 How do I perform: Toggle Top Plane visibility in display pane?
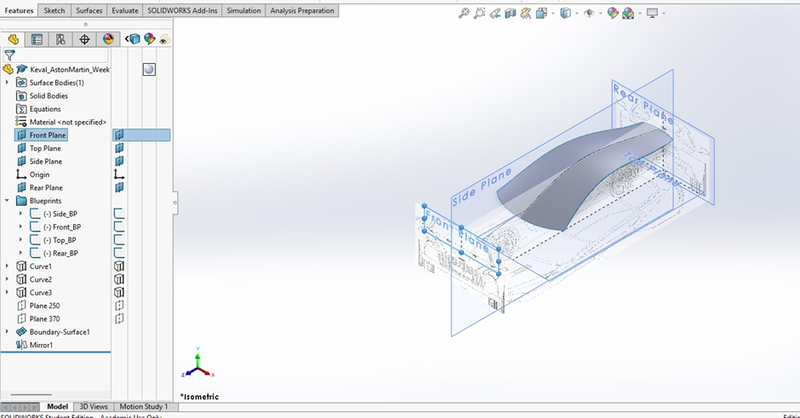pos(119,148)
